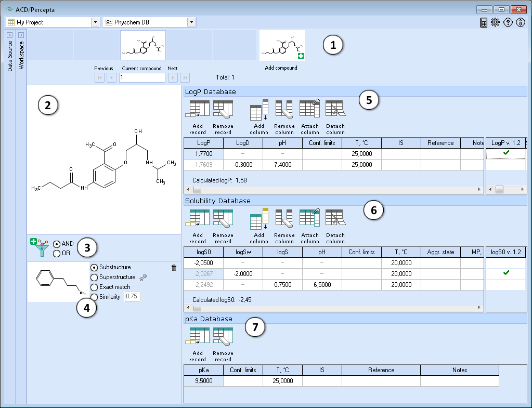This screenshot has width=532, height=408.
Task: Go to last compound record
Action: pos(185,77)
